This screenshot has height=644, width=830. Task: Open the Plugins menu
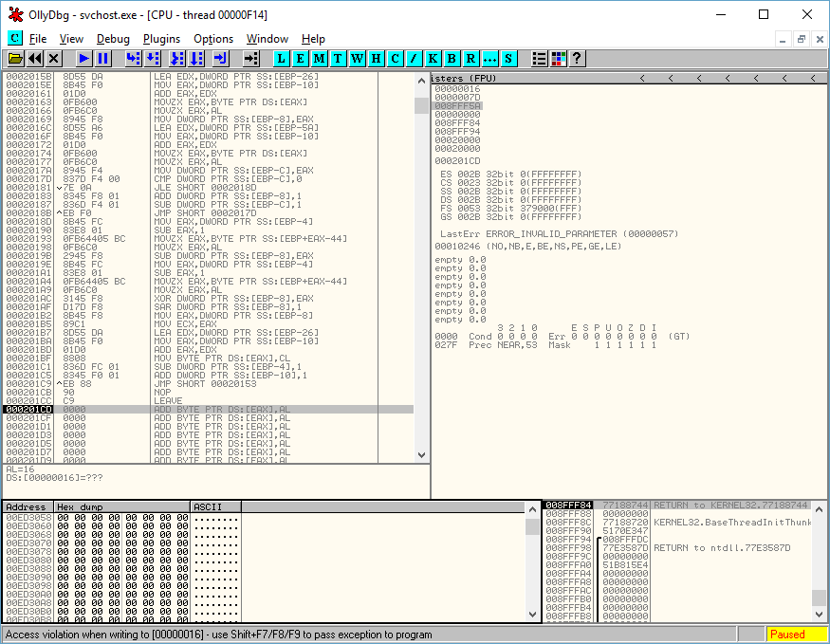[x=161, y=39]
